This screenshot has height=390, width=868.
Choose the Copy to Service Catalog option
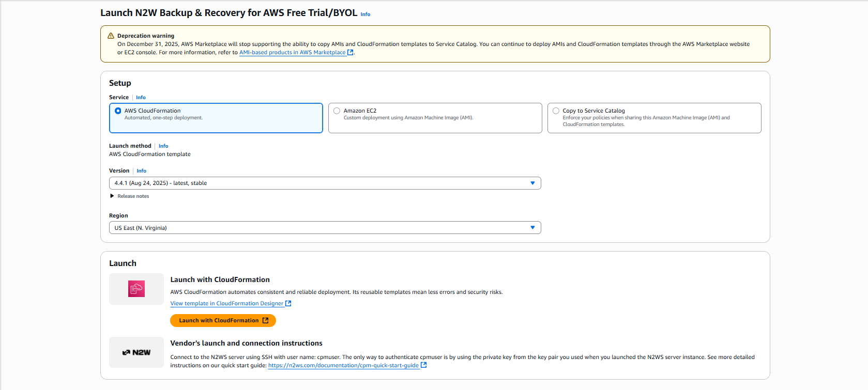tap(654, 118)
